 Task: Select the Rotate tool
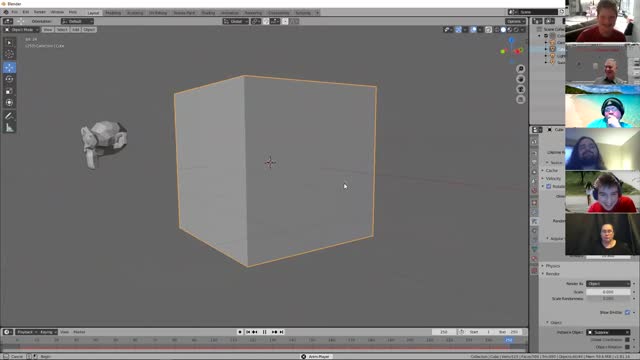coord(9,79)
